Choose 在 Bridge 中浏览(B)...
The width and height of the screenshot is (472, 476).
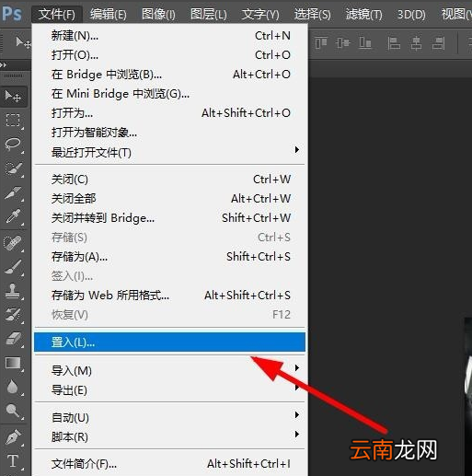[170, 75]
